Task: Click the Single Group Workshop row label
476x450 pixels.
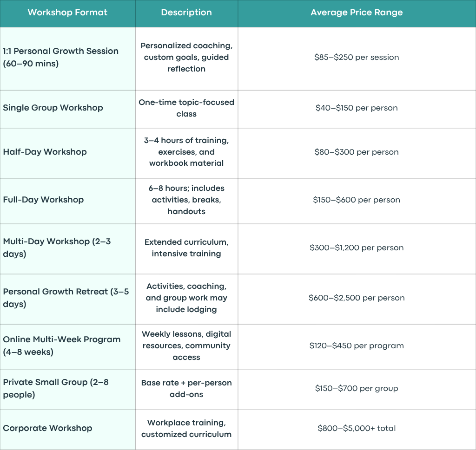Action: pyautogui.click(x=53, y=108)
